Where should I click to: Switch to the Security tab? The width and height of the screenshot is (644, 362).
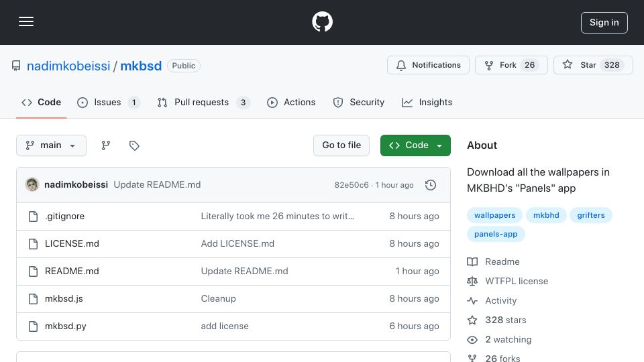358,102
